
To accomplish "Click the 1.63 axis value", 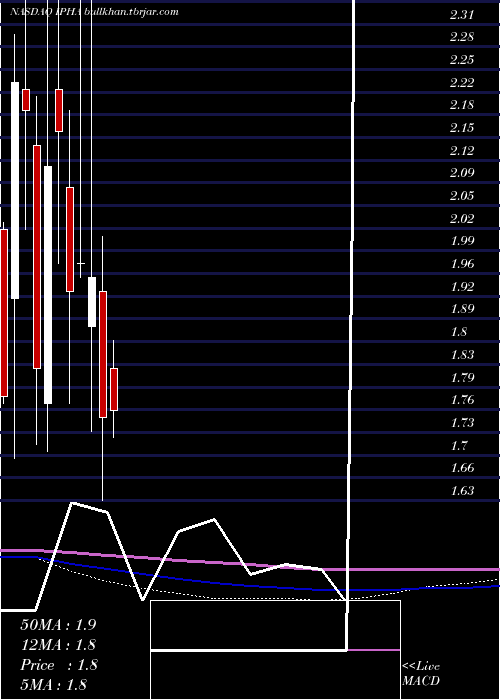I will [x=461, y=490].
